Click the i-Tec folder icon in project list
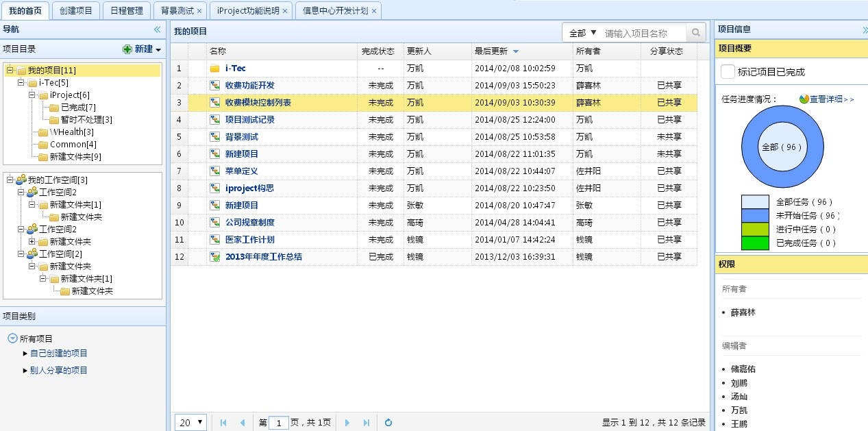 pyautogui.click(x=215, y=69)
